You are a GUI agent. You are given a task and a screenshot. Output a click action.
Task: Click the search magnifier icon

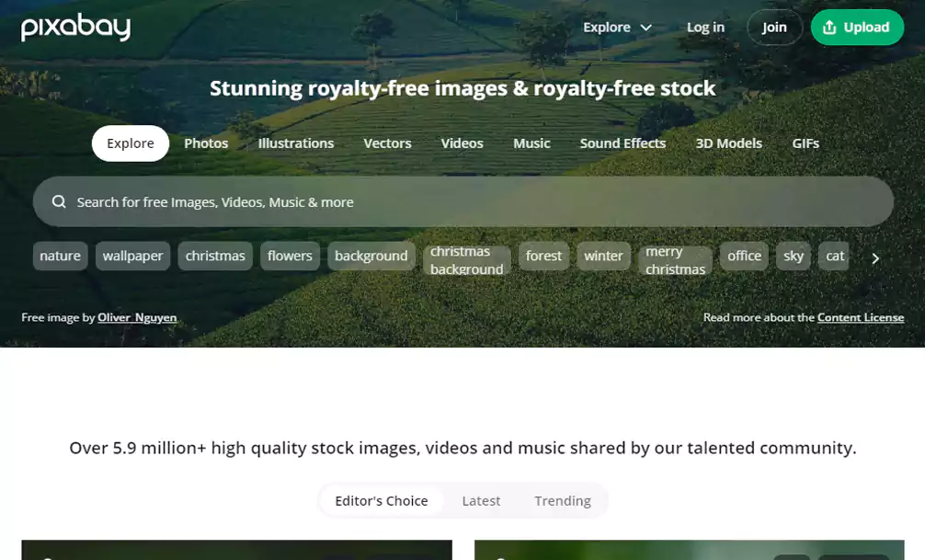coord(59,202)
